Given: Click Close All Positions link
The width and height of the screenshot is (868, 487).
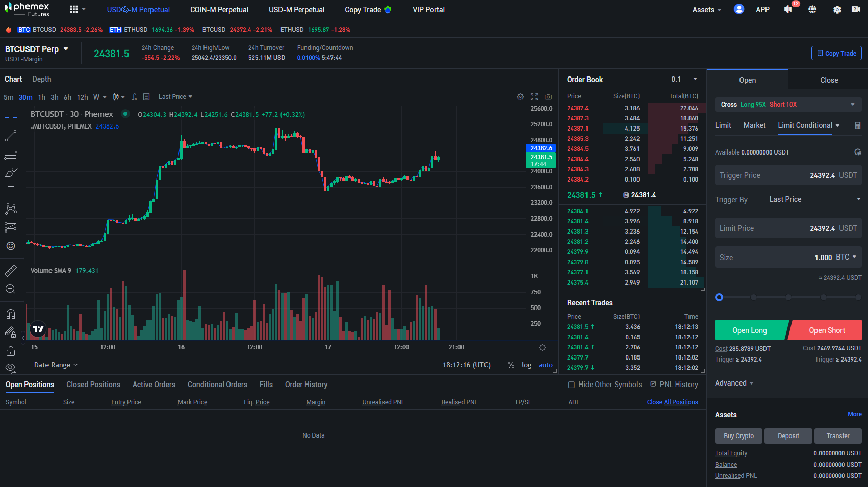Looking at the screenshot, I should pos(672,402).
